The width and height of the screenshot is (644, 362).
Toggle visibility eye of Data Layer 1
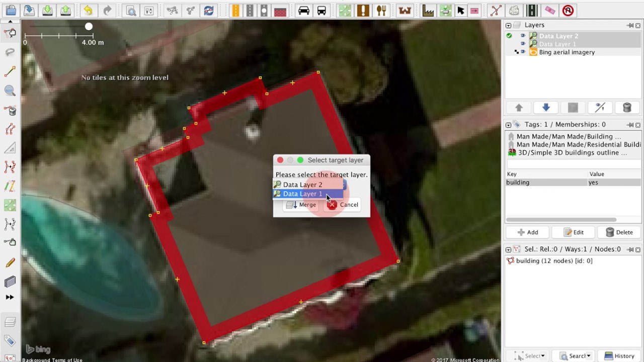(x=523, y=44)
